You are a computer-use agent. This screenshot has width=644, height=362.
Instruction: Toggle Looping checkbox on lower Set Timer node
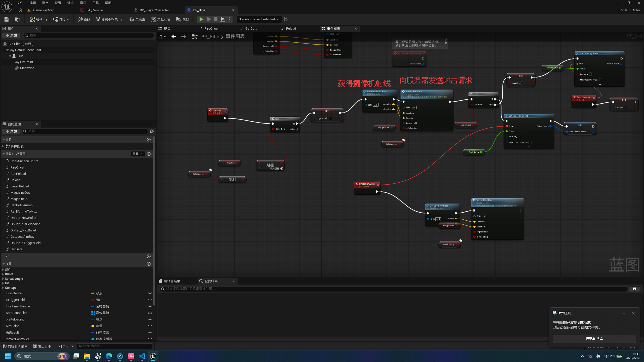519,137
